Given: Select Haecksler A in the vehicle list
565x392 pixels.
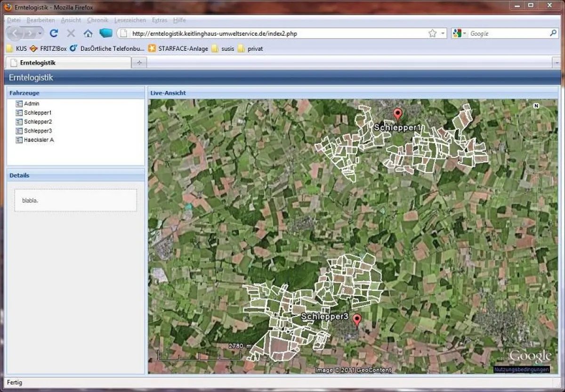Looking at the screenshot, I should pyautogui.click(x=39, y=140).
